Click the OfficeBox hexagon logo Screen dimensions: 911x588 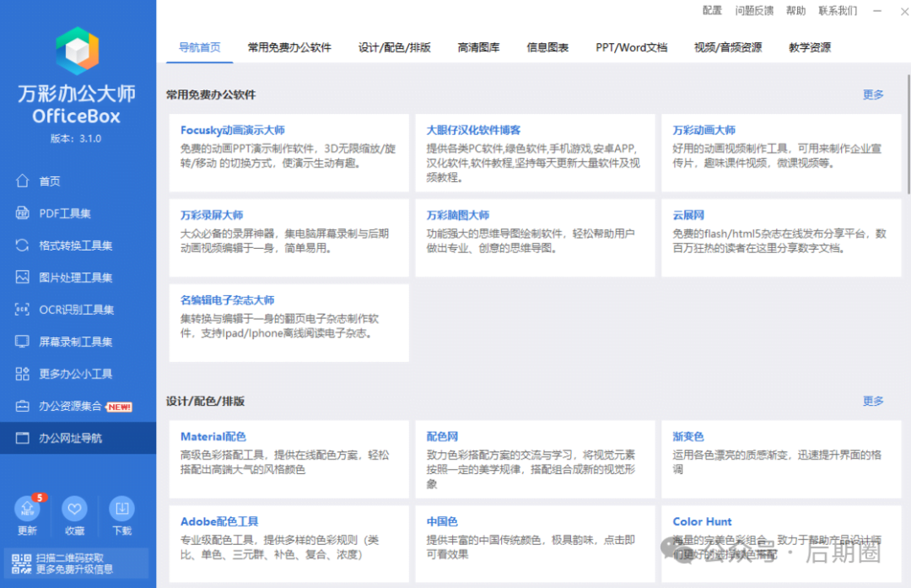pyautogui.click(x=78, y=51)
